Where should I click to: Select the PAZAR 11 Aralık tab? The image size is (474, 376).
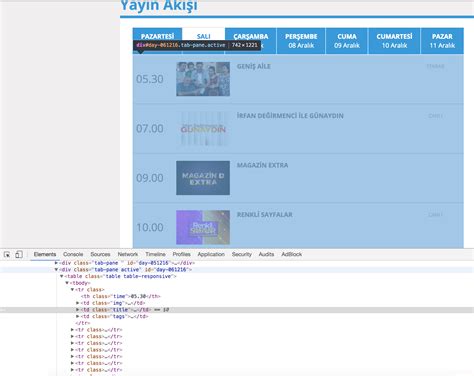442,41
